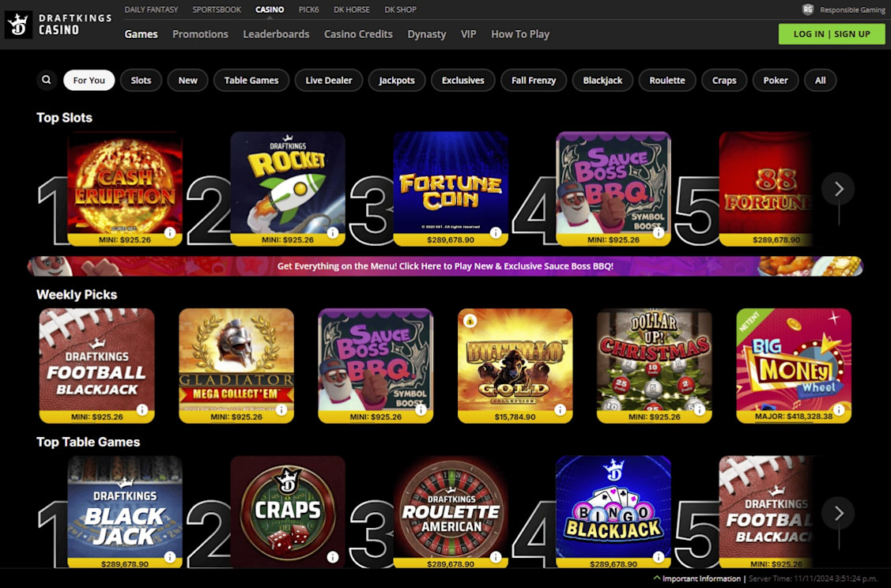Screen dimensions: 891x588
Task: Go to the Sportsbook top tab
Action: (x=217, y=9)
